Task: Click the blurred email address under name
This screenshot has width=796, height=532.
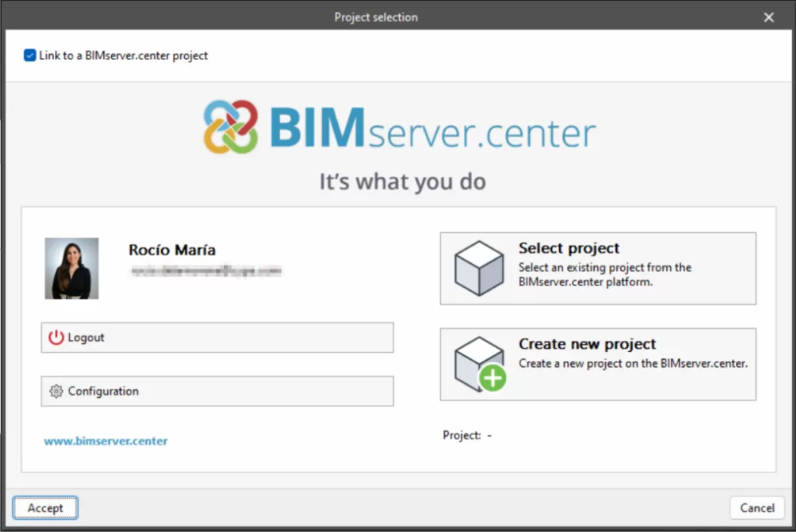Action: (205, 271)
